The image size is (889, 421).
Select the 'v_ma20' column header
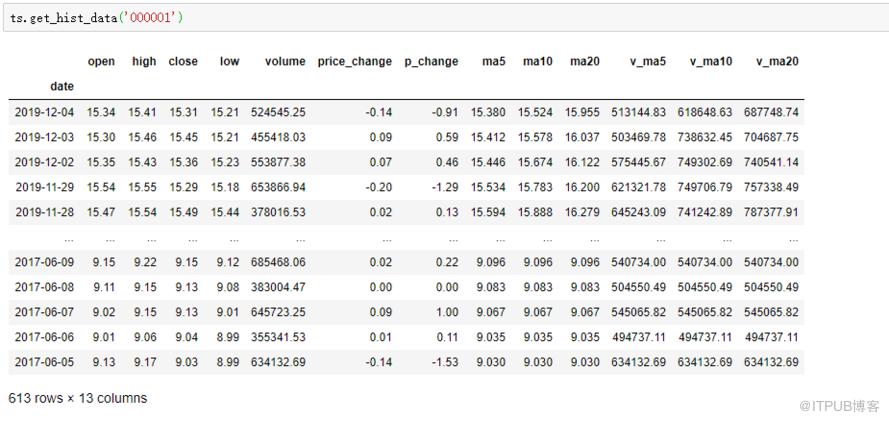pos(777,61)
